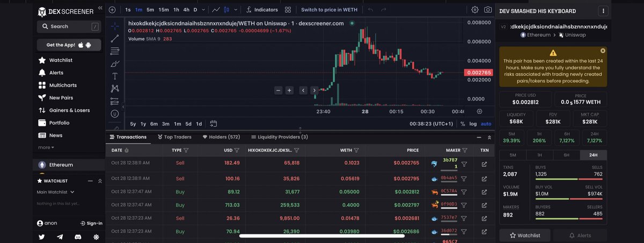Undo the last chart action

click(x=370, y=10)
